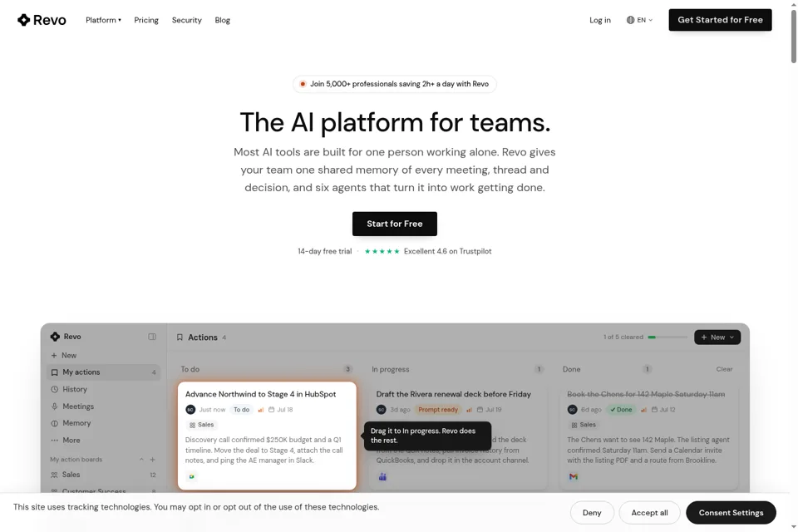Toggle the sidebar collapse panel icon
The height and width of the screenshot is (532, 798).
click(x=152, y=337)
